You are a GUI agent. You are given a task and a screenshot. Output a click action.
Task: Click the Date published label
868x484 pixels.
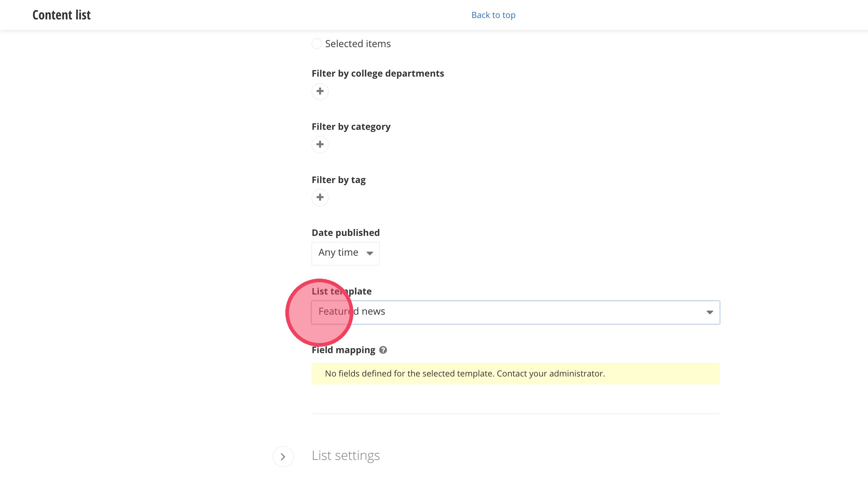pos(345,233)
